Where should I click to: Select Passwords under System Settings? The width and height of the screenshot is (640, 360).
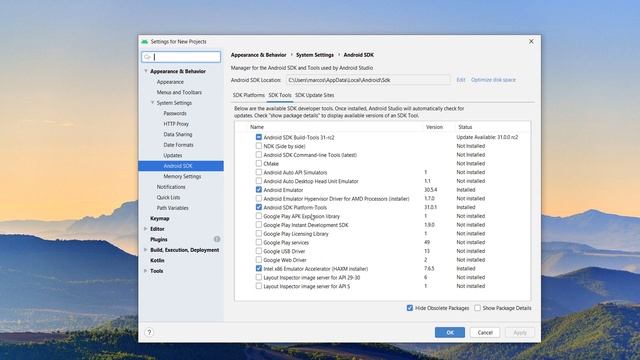point(175,113)
